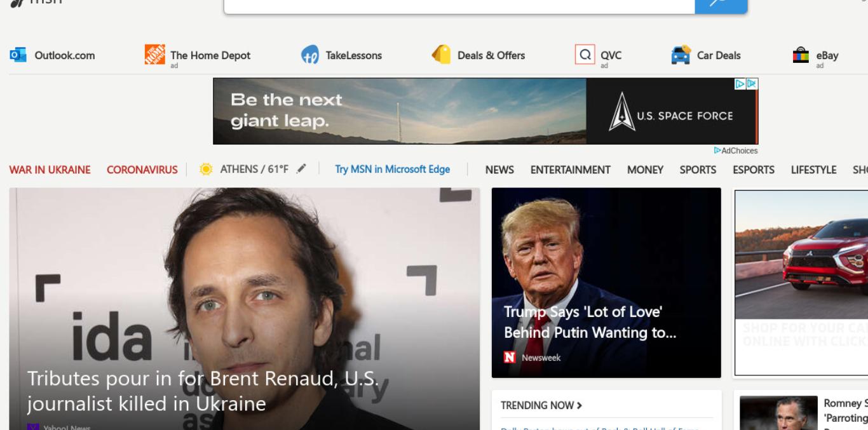Open the Car Deals text link
The height and width of the screenshot is (430, 868).
(719, 55)
